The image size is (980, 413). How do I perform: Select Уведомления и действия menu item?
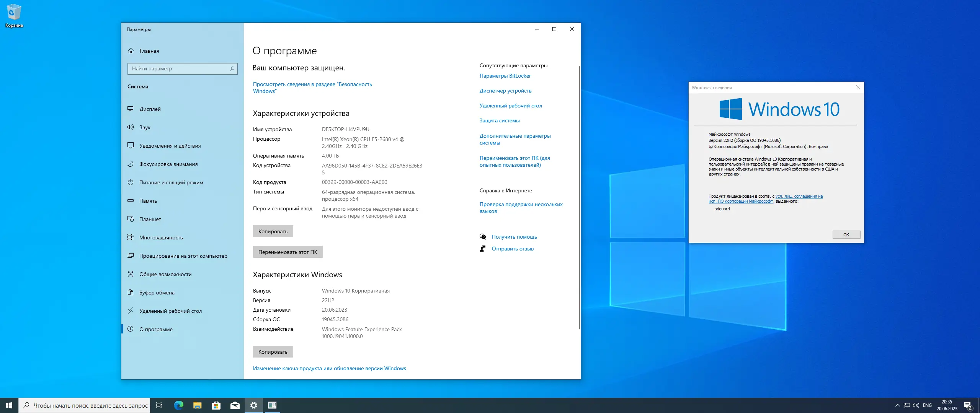[170, 146]
